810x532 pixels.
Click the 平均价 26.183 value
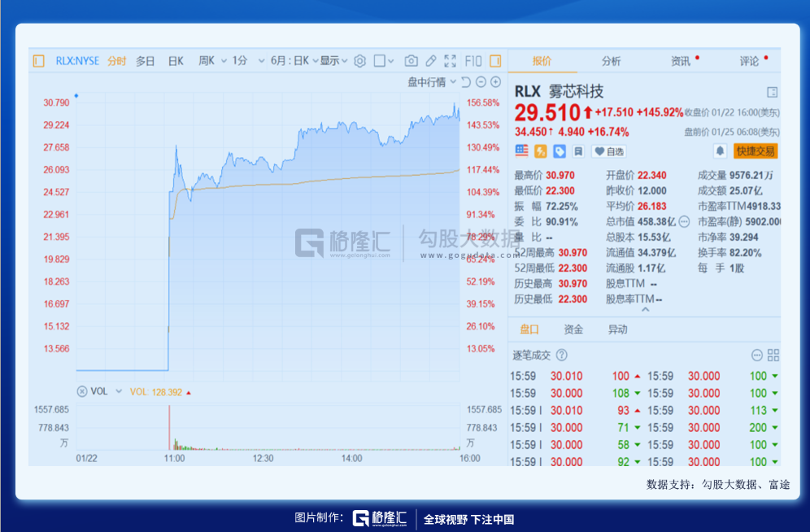click(651, 206)
